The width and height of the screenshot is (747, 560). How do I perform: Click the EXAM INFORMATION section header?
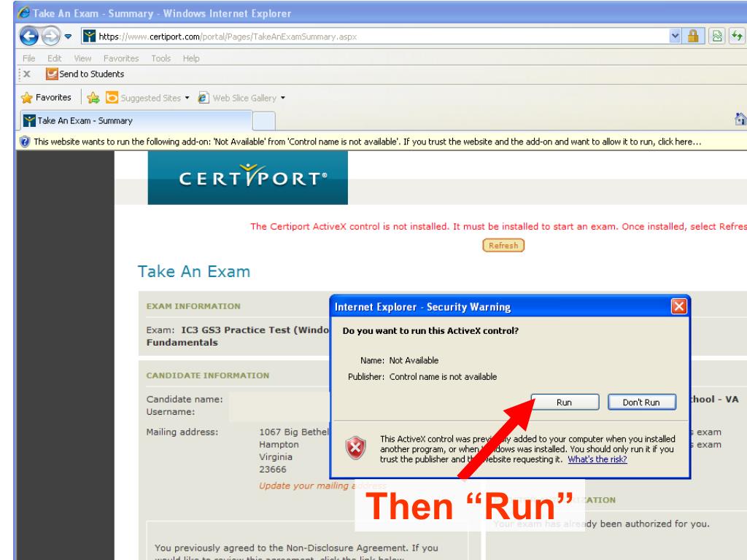point(193,306)
